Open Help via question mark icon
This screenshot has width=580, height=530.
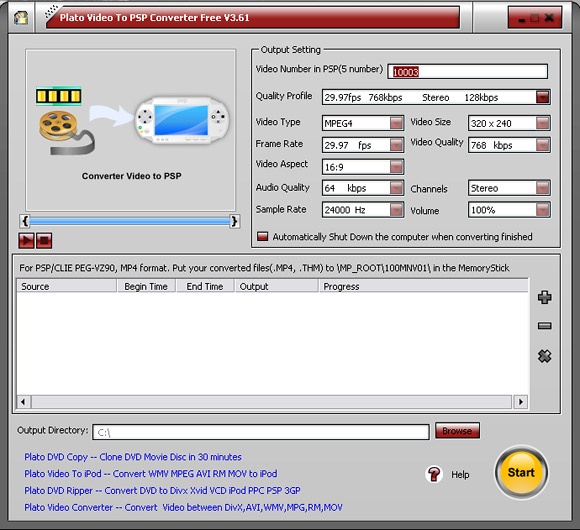point(434,474)
